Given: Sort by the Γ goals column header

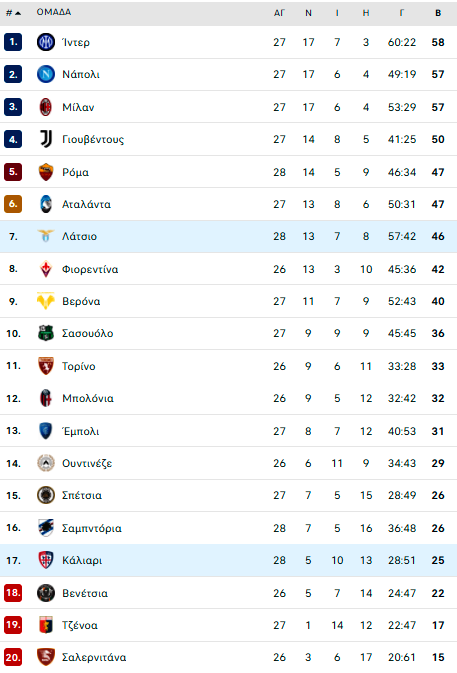Looking at the screenshot, I should [402, 13].
